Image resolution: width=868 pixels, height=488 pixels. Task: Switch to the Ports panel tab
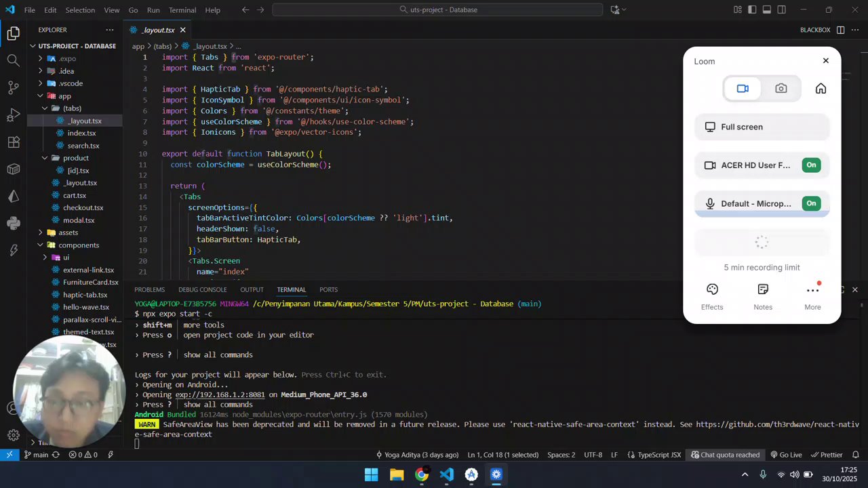coord(328,289)
